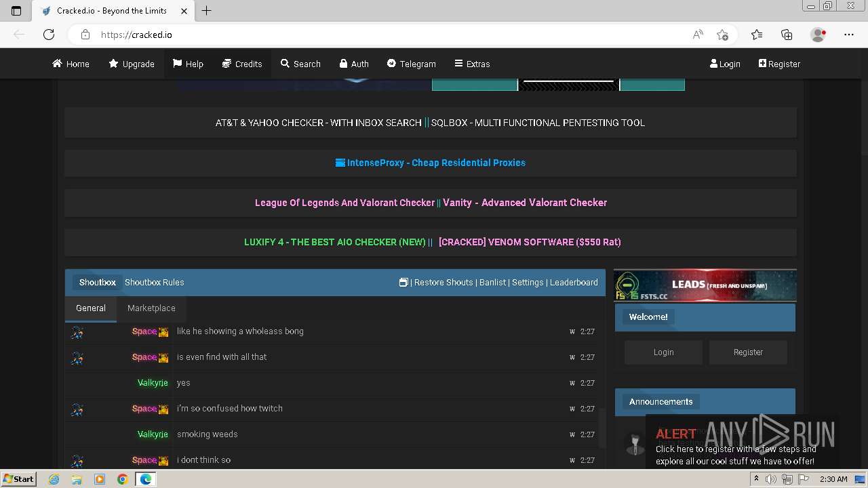Click the Read aloud icon

tap(698, 35)
